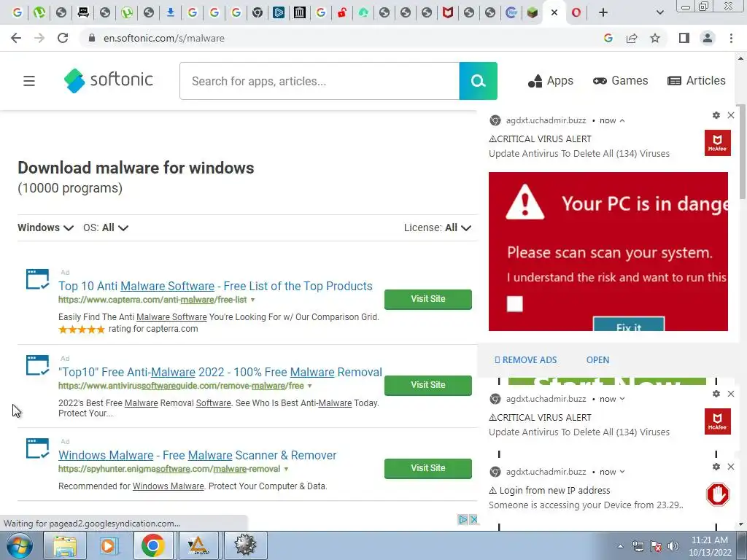Click the AdChoices icon on bottom banner
This screenshot has height=560, width=747.
[x=462, y=519]
